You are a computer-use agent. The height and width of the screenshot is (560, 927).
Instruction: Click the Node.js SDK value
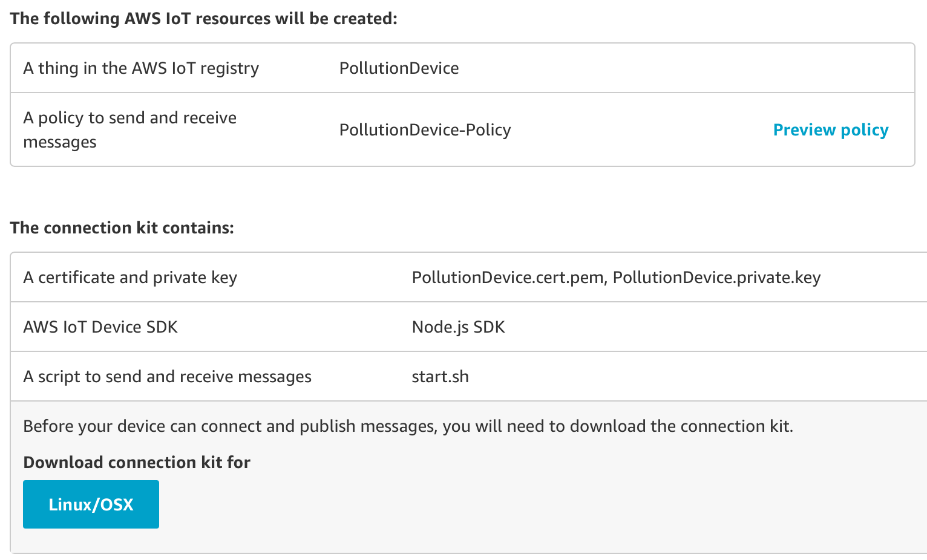point(458,327)
